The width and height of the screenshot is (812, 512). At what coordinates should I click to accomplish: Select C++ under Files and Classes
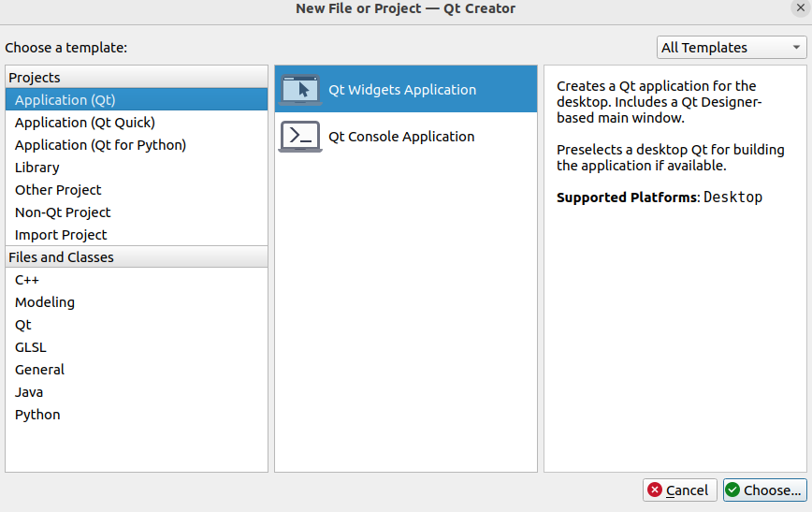tap(27, 280)
